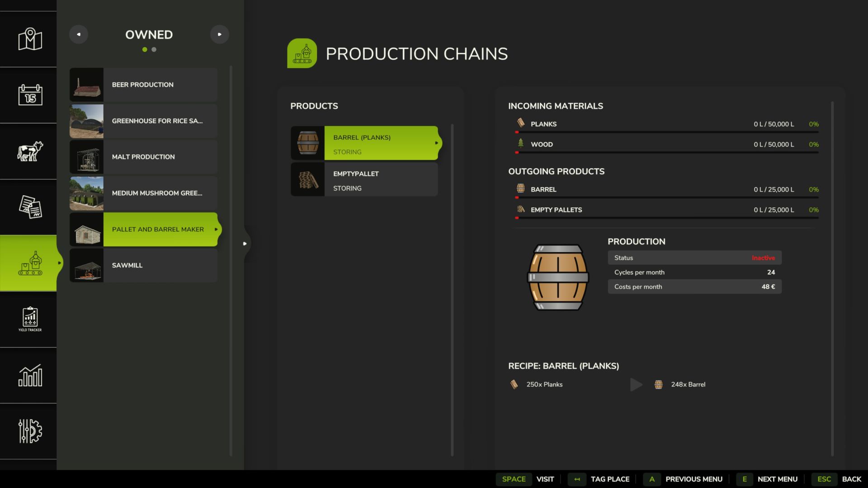Open the statistics bar chart icon
Image resolution: width=868 pixels, height=488 pixels.
30,375
